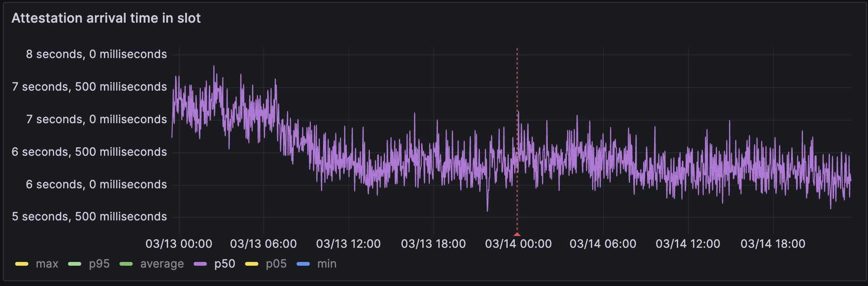Click the 8 seconds, 0 milliseconds y-axis label
Image resolution: width=868 pixels, height=286 pixels.
[x=96, y=54]
